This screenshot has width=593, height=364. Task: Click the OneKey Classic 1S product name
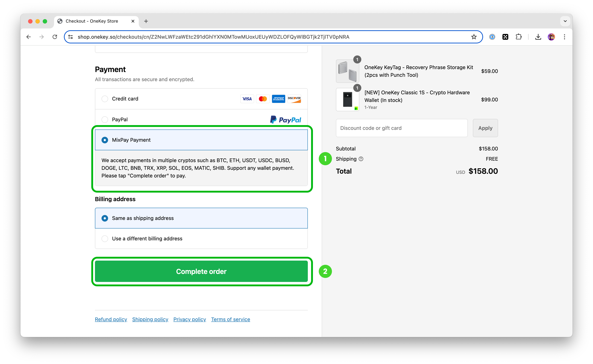(x=417, y=96)
